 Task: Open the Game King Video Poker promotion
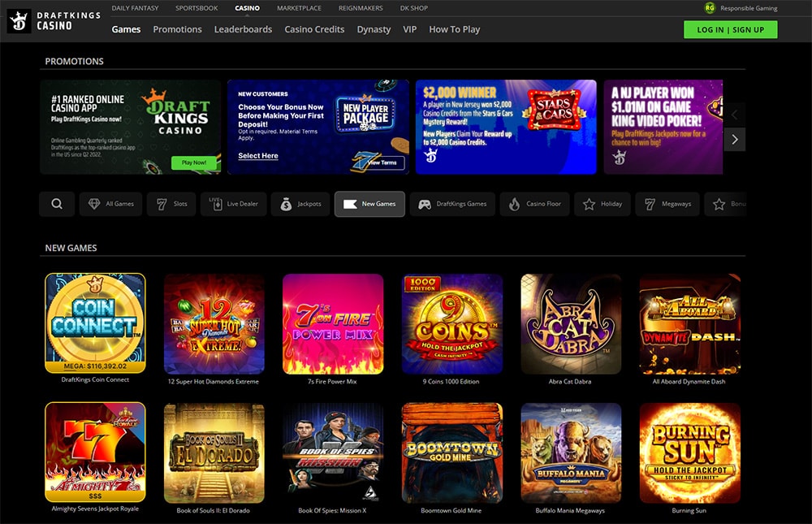click(x=663, y=127)
